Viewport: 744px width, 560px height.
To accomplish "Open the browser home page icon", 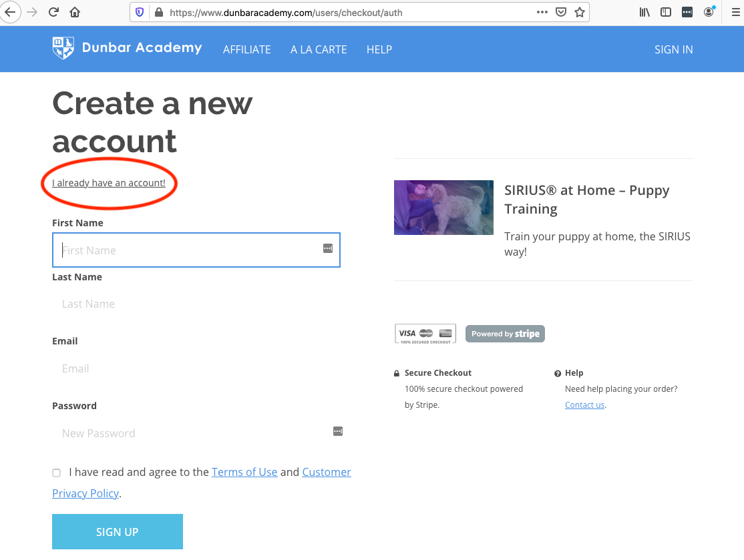I will (75, 12).
